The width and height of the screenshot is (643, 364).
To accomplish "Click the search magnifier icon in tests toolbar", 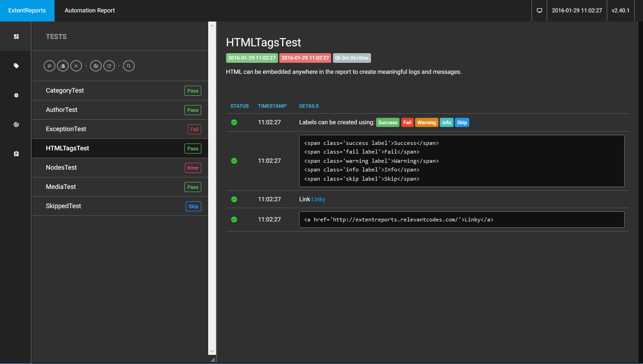I will 129,66.
